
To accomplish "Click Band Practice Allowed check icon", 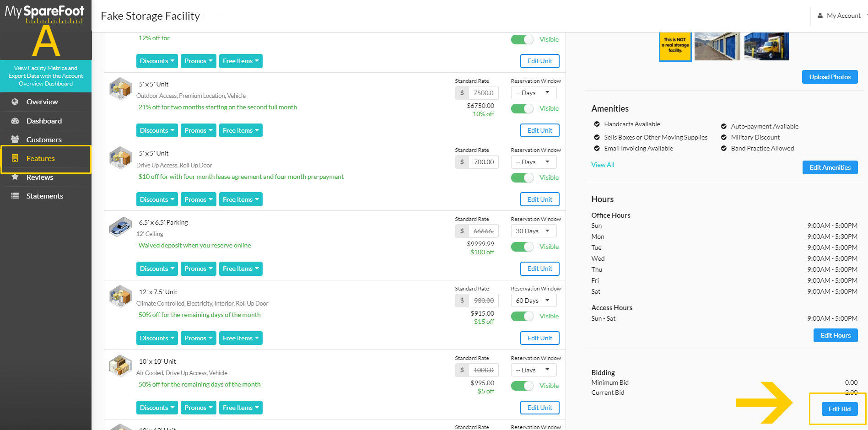I will point(724,148).
